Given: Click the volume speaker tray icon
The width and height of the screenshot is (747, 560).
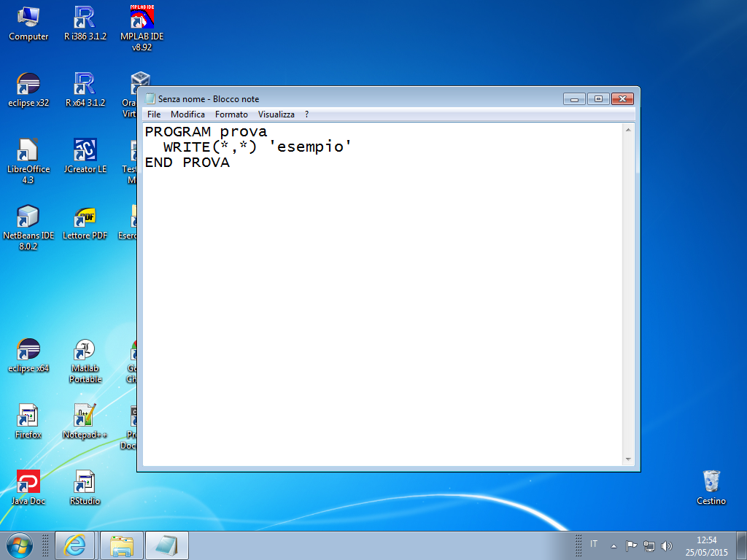Looking at the screenshot, I should coord(666,545).
